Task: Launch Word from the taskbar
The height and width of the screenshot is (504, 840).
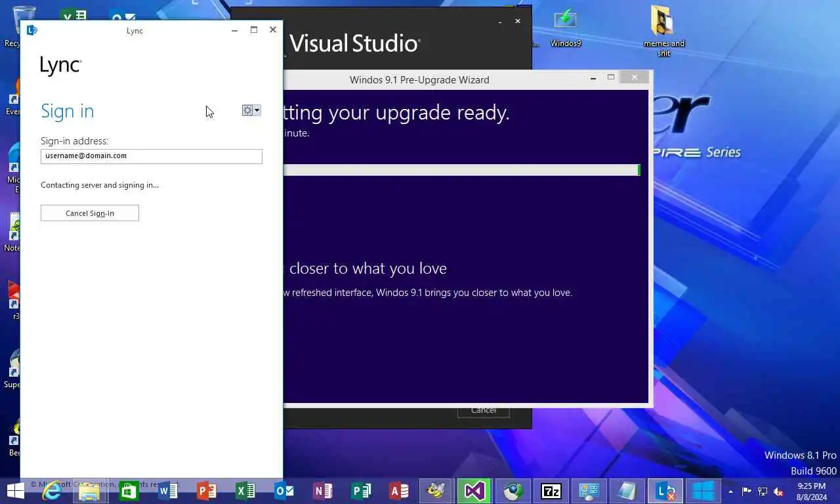Action: coord(167,491)
